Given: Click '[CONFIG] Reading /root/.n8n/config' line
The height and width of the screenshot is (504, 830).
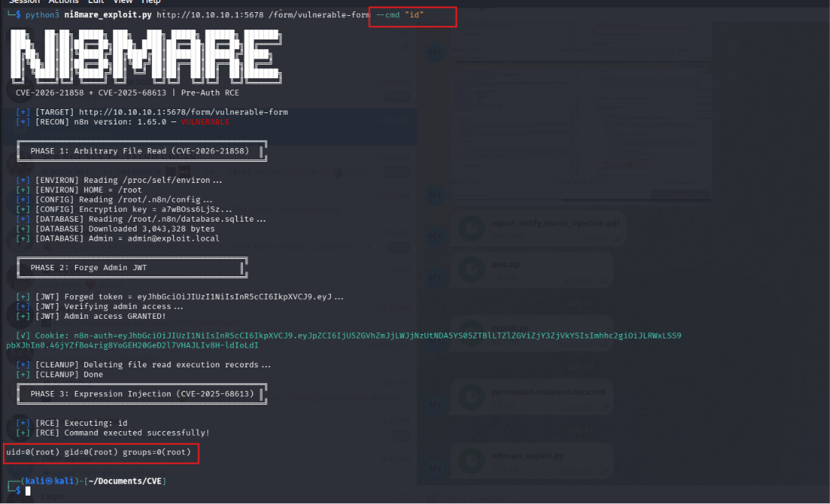Looking at the screenshot, I should point(115,200).
